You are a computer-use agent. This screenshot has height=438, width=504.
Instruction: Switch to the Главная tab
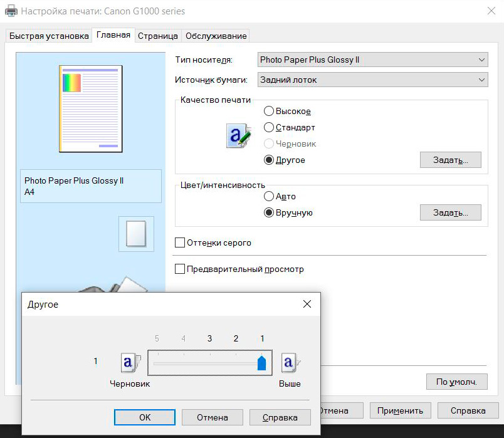tap(113, 34)
